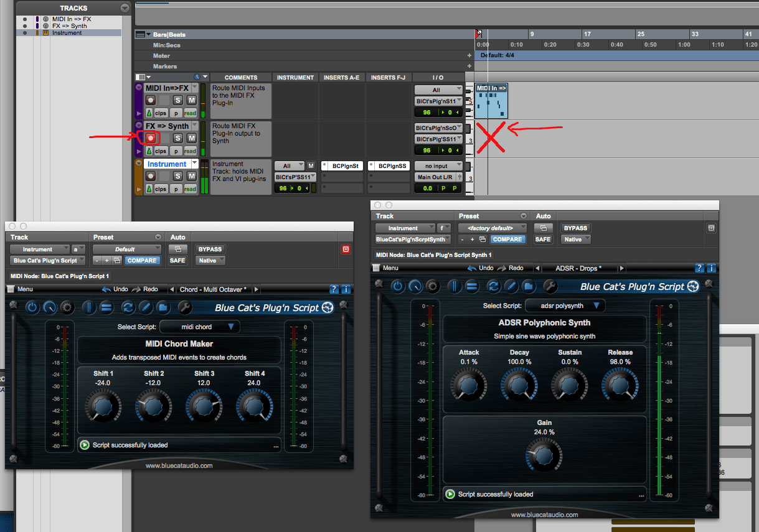Screen dimensions: 759x532
Task: Solo the MIDI In=>FX track
Action: click(177, 100)
